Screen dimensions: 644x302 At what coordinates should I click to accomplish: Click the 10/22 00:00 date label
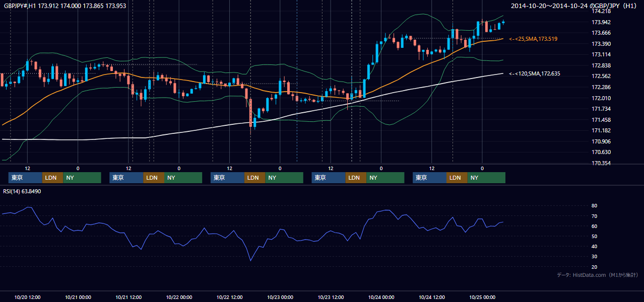click(x=179, y=297)
